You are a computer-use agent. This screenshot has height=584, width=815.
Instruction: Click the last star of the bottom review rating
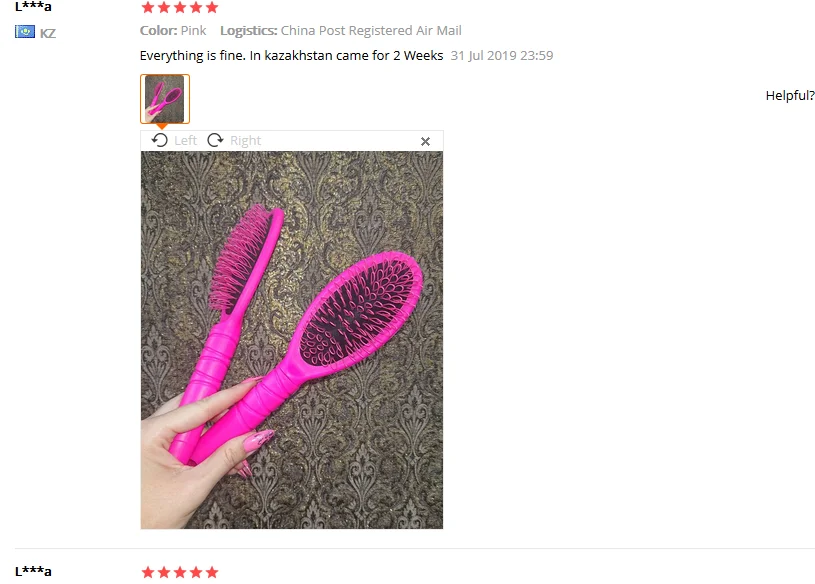pos(212,572)
